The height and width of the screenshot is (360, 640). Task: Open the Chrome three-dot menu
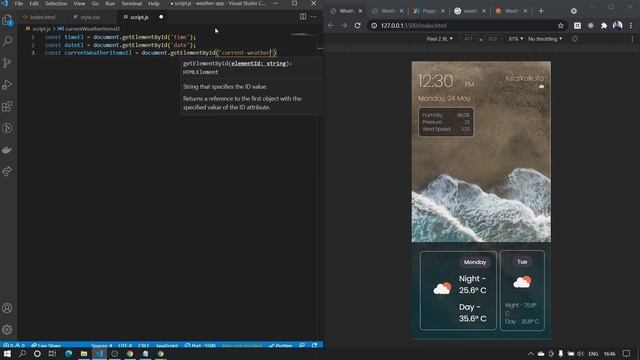[631, 25]
